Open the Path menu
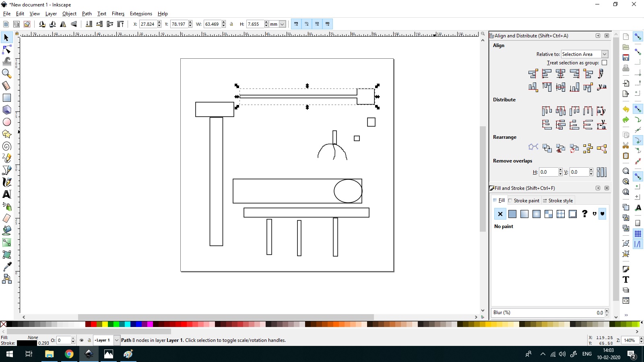Viewport: 644px width, 362px height. (87, 14)
